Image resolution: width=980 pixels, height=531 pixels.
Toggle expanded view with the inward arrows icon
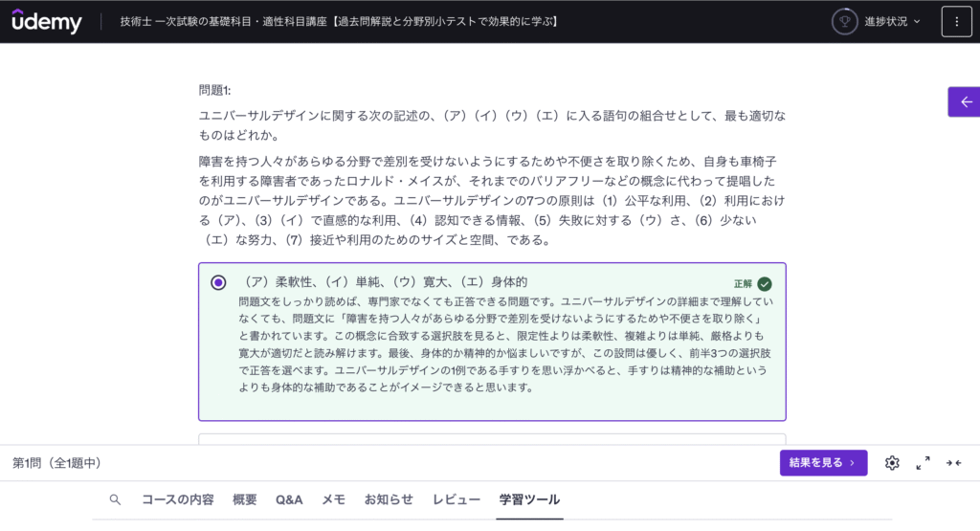(x=953, y=463)
